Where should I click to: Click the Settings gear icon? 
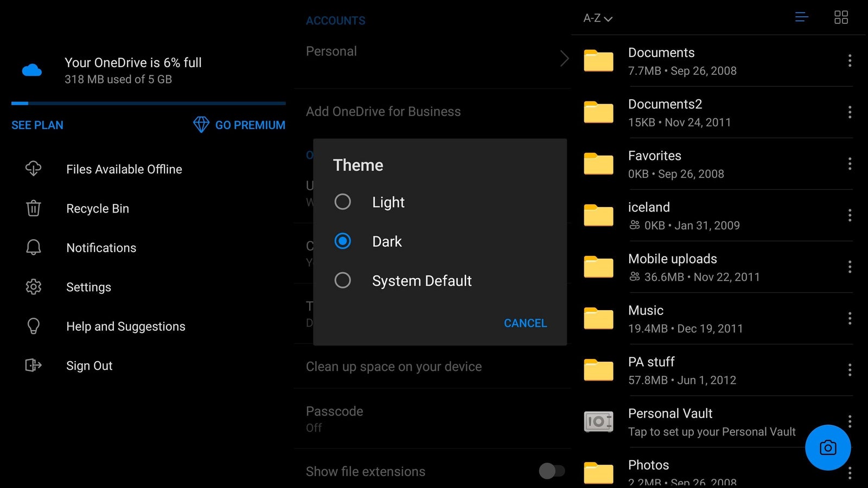point(34,287)
